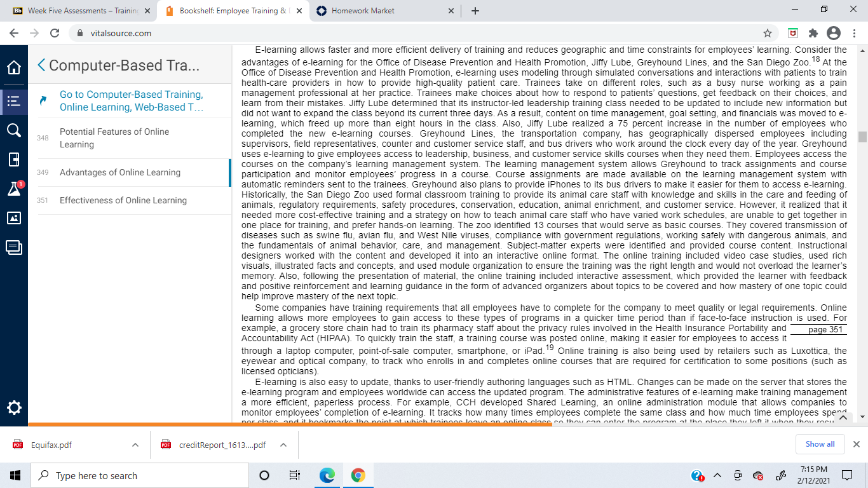Screen dimensions: 868x488
Task: Open the table of contents sidebar icon
Action: [13, 100]
